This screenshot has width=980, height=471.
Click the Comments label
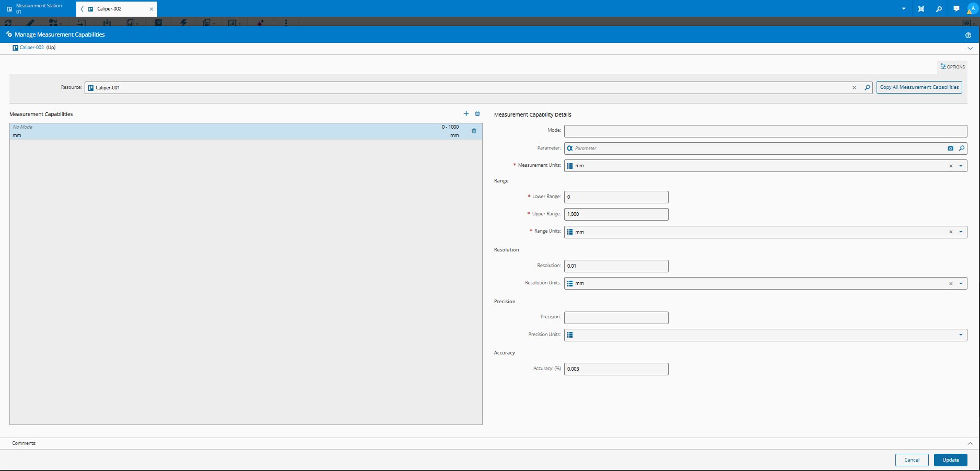click(x=24, y=443)
